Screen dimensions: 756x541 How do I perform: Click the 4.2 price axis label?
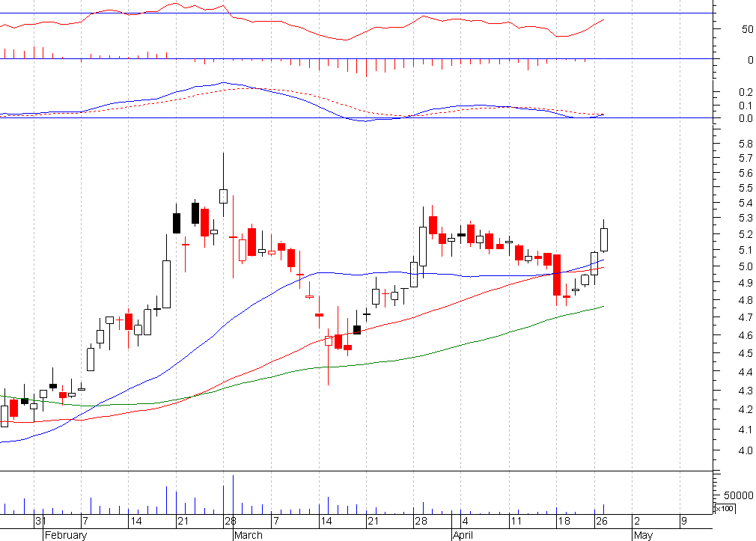pos(746,409)
